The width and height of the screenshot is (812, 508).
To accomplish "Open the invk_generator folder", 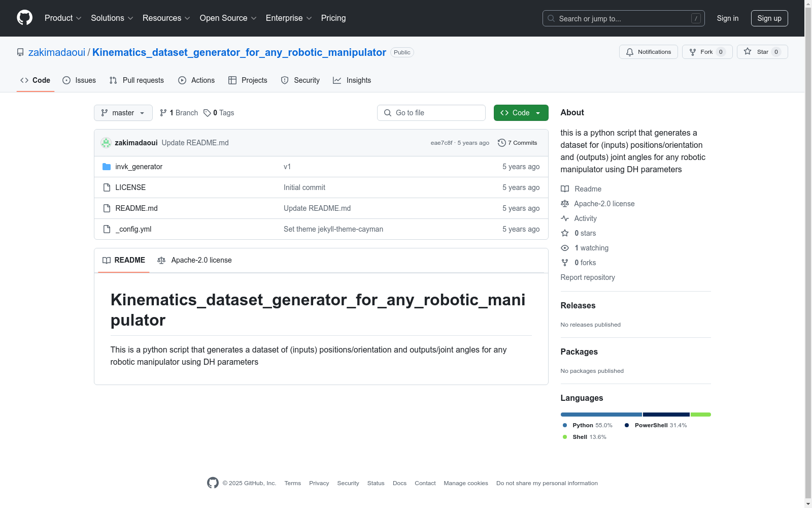I will pyautogui.click(x=139, y=167).
